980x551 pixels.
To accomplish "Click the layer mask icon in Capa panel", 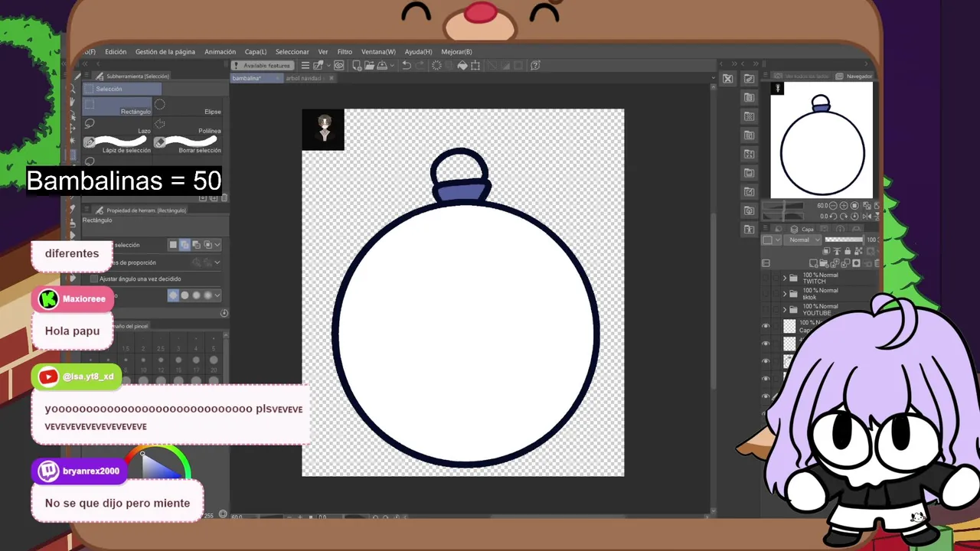I will (856, 263).
